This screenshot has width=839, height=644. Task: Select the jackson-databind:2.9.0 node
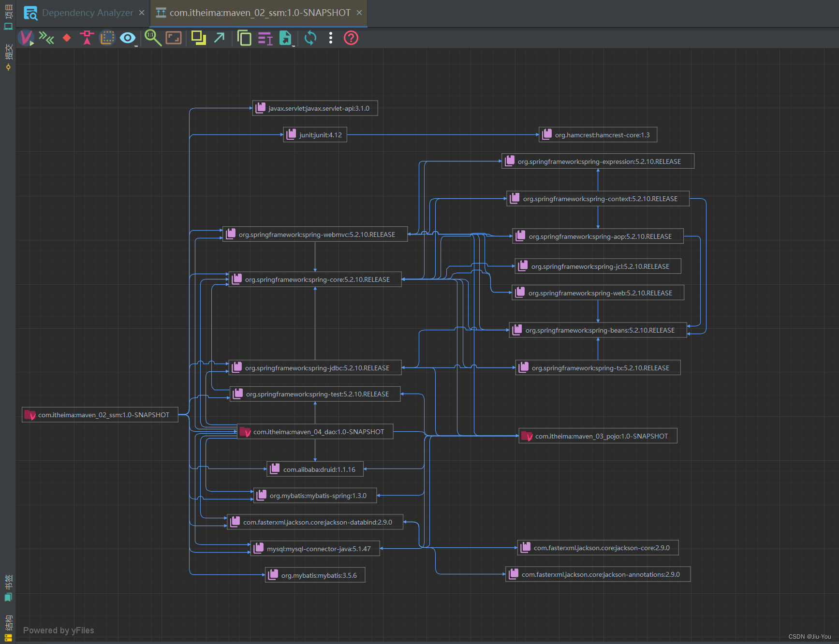[x=315, y=522]
